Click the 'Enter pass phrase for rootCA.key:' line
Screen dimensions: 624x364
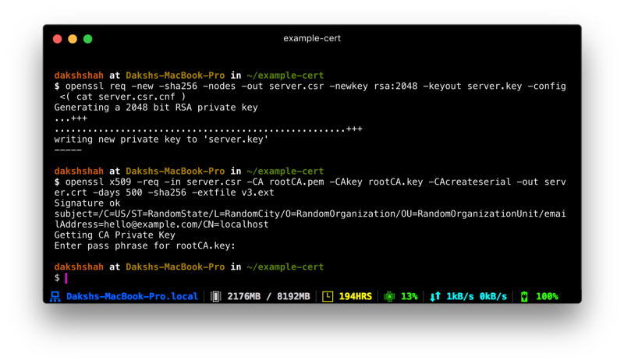pos(145,246)
